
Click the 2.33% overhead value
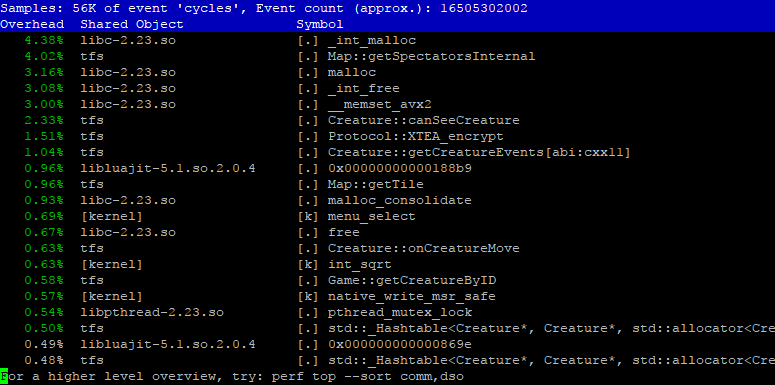click(44, 121)
